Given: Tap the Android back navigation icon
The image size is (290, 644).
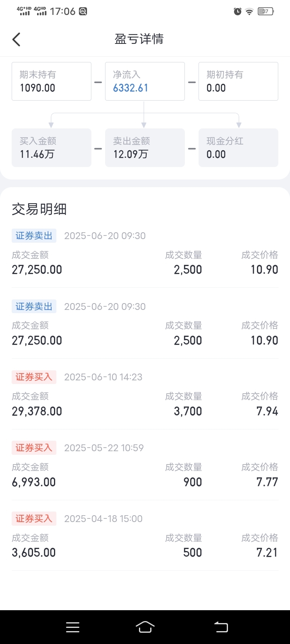Looking at the screenshot, I should [221, 627].
